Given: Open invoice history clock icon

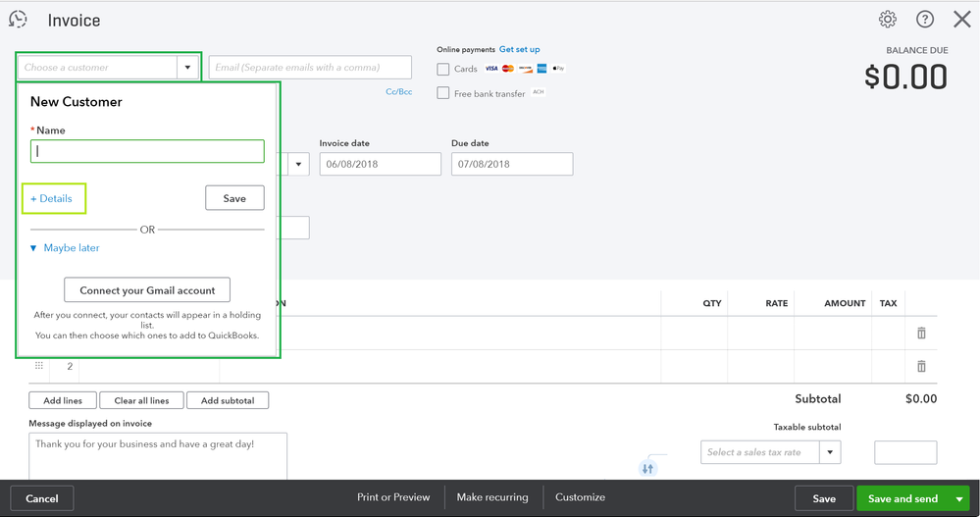Looking at the screenshot, I should 18,20.
